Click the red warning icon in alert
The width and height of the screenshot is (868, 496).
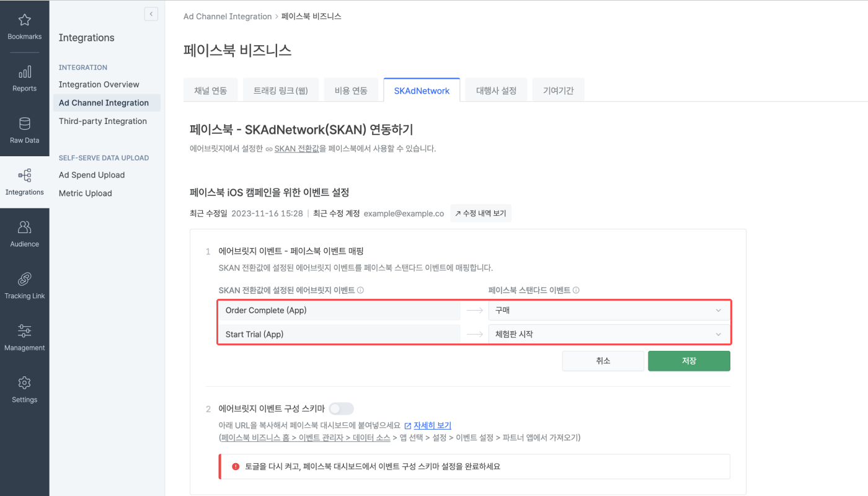click(x=236, y=466)
